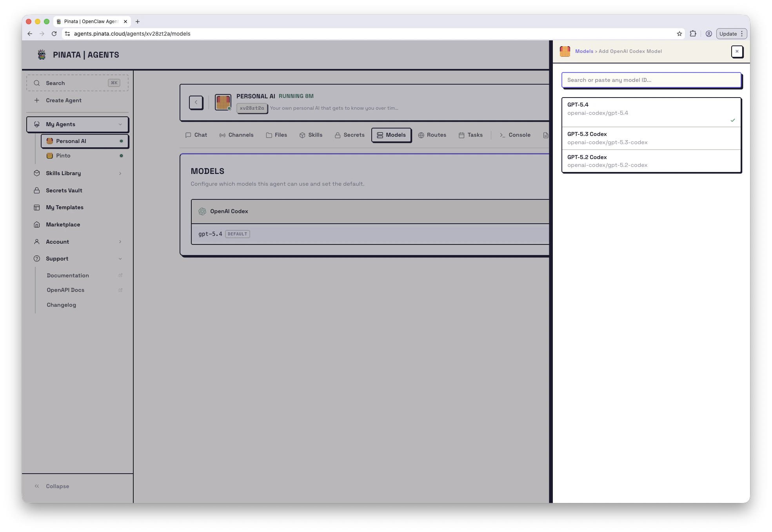
Task: Click Create Agent button
Action: tap(64, 100)
